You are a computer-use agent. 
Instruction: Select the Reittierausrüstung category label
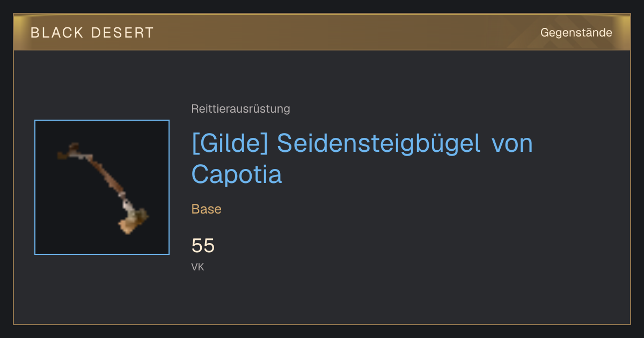(240, 109)
